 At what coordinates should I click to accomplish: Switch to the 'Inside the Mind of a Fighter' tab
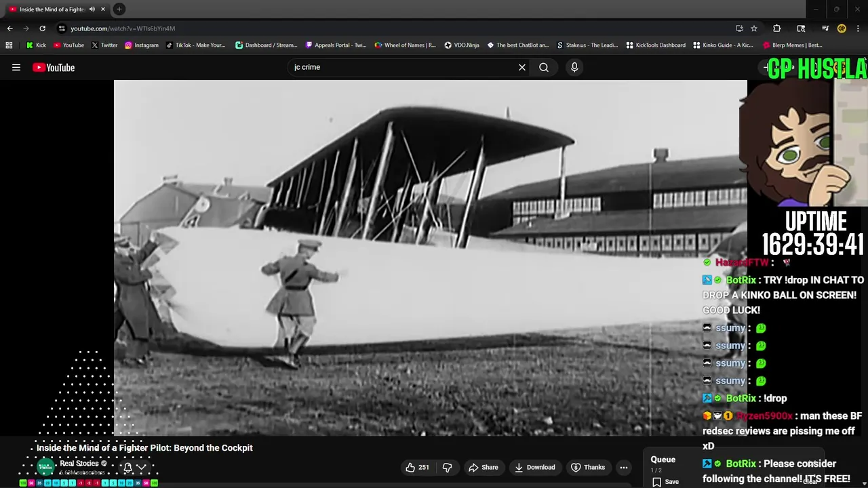52,9
